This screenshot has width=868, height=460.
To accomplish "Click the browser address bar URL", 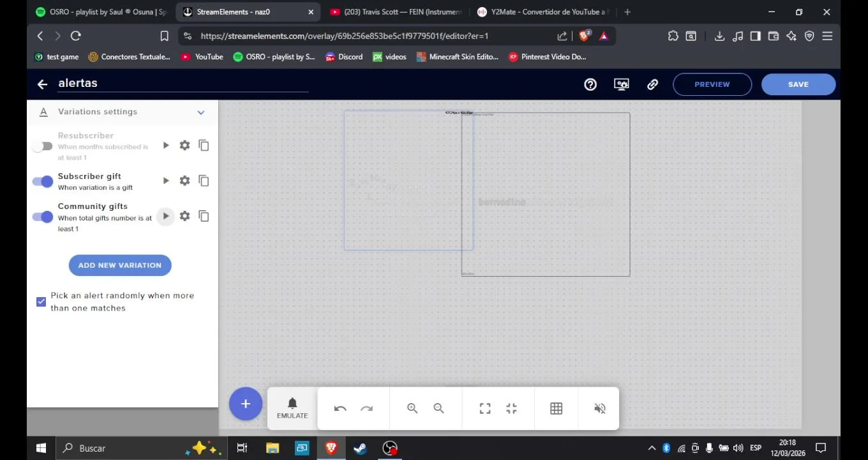I will click(345, 36).
